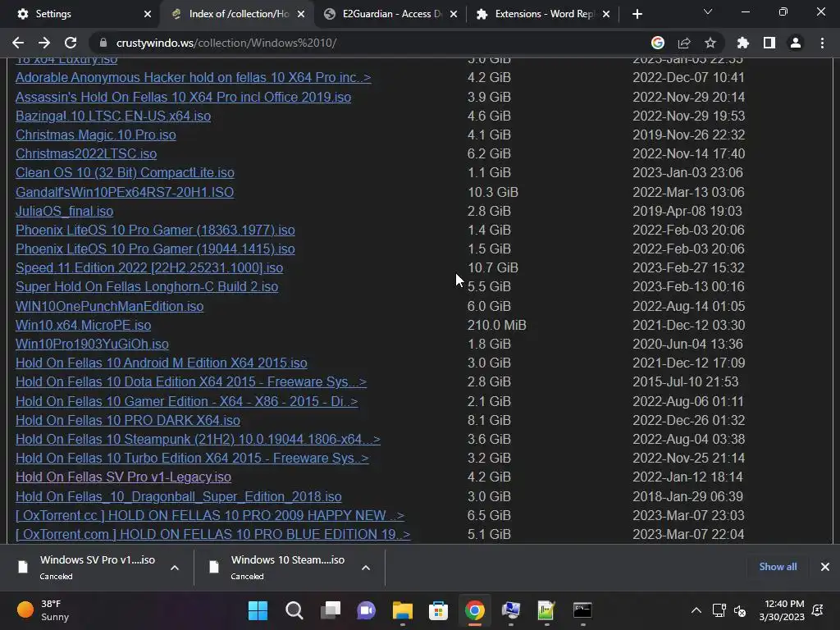Image resolution: width=840 pixels, height=630 pixels.
Task: View site information lock icon
Action: point(103,43)
